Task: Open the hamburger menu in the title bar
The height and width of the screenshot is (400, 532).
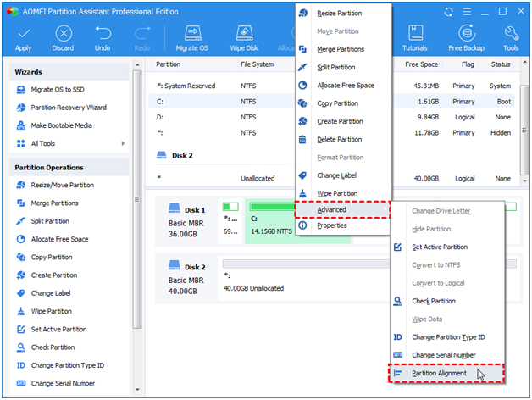Action: coord(467,12)
